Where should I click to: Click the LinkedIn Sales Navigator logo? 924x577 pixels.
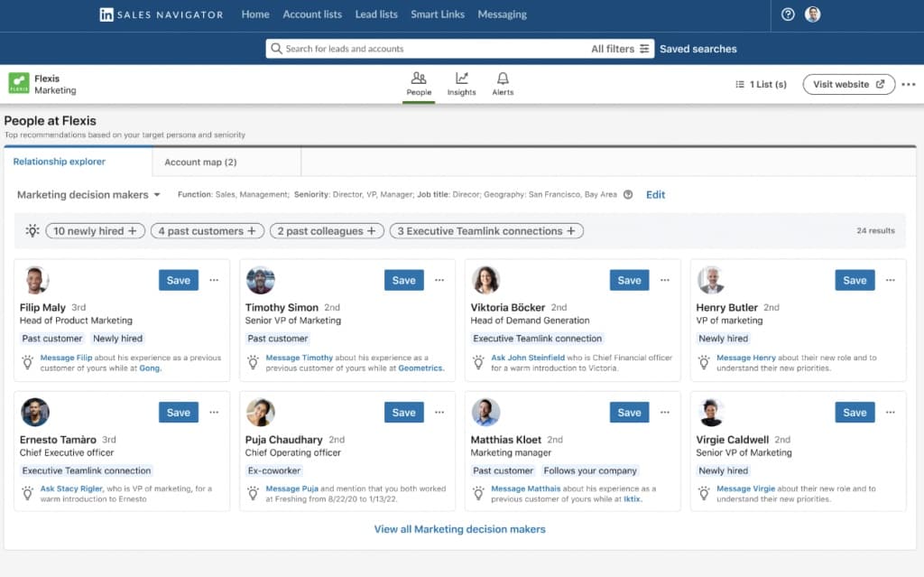click(x=161, y=14)
